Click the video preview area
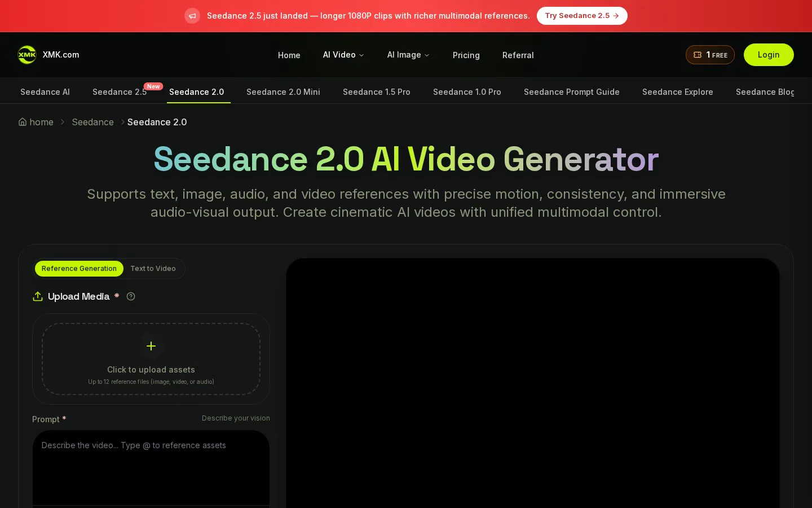 pyautogui.click(x=533, y=383)
